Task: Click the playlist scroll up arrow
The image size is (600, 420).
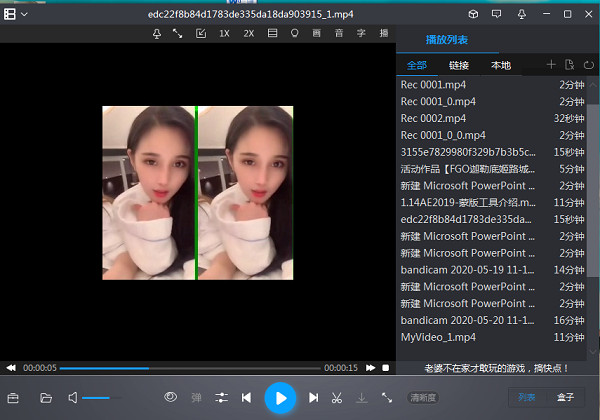Action: (593, 85)
